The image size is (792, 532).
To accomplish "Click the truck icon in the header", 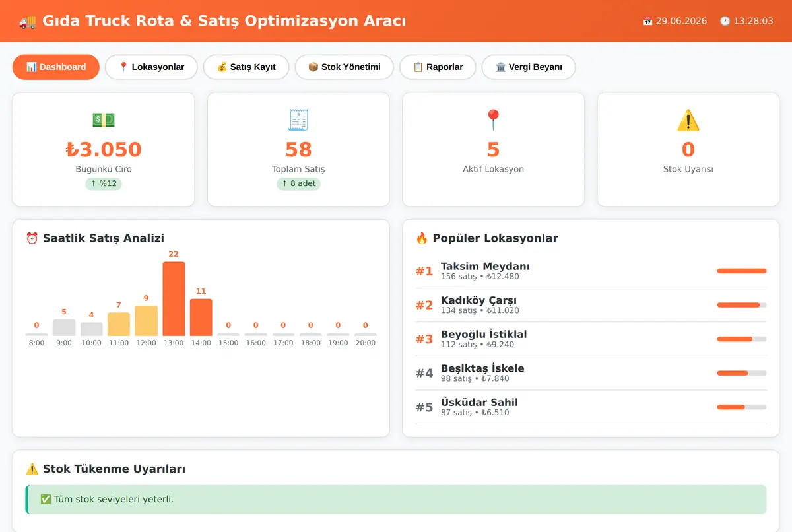I will pyautogui.click(x=28, y=21).
